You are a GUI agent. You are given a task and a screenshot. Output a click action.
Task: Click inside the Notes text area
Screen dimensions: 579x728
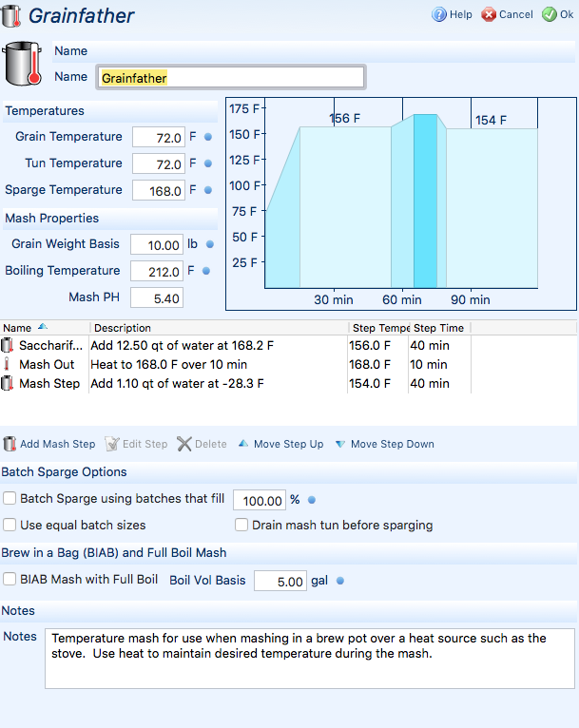click(x=310, y=659)
